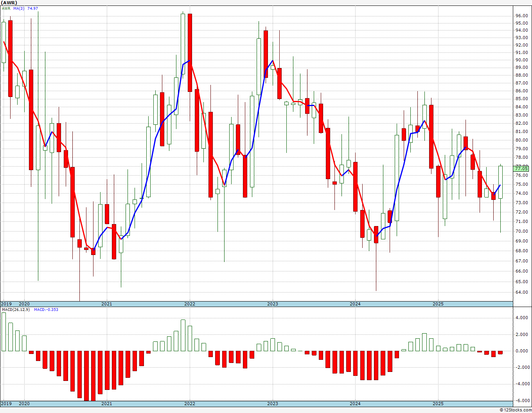
Task: Click the MA(3) indicator label
Action: pyautogui.click(x=18, y=8)
